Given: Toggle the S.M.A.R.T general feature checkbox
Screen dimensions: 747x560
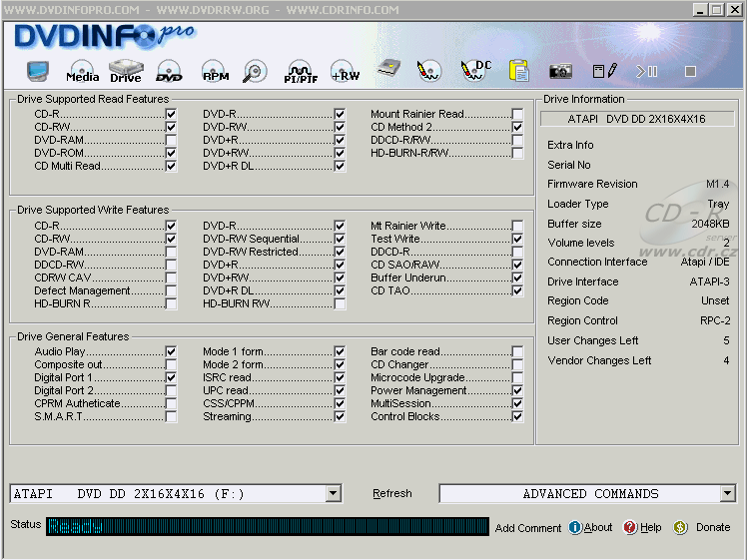Looking at the screenshot, I should click(x=171, y=416).
